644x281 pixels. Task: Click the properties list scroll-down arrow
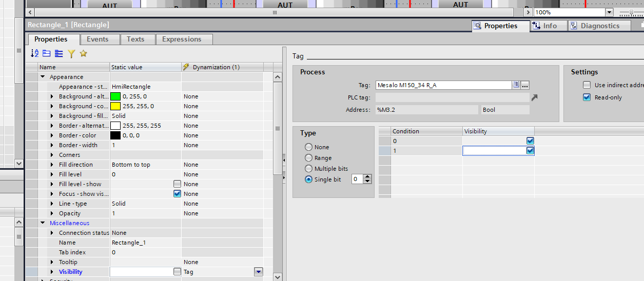[x=277, y=277]
